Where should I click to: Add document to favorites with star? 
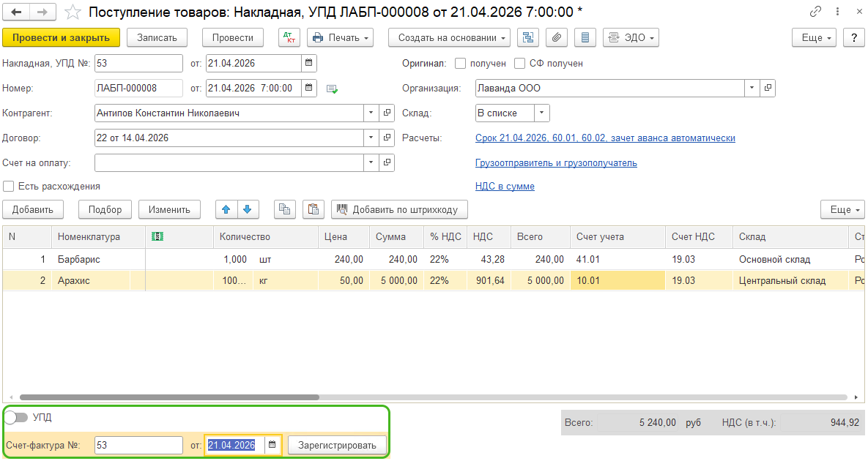coord(73,12)
